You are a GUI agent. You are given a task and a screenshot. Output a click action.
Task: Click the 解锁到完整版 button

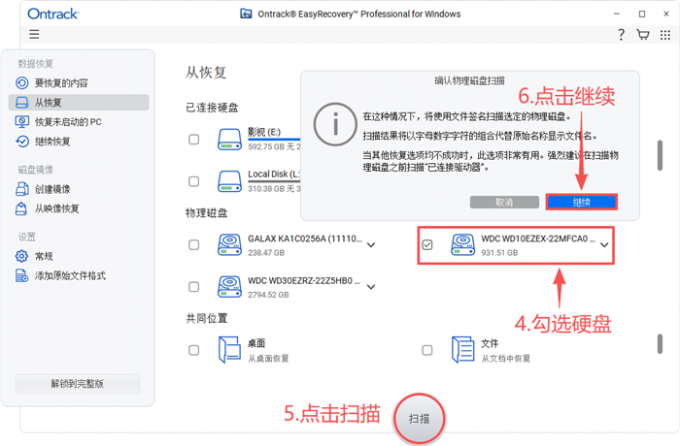point(78,384)
